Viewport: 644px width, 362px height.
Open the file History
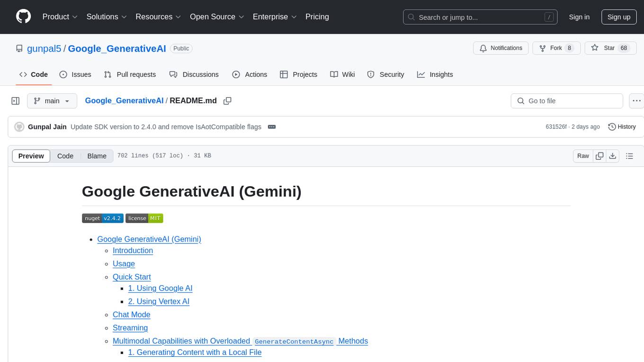click(622, 127)
